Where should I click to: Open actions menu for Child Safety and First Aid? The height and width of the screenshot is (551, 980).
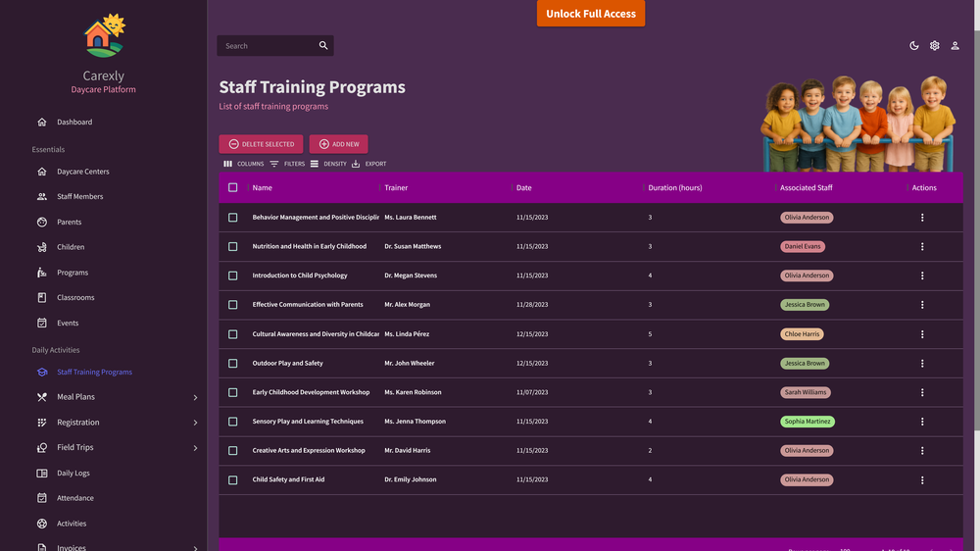click(x=922, y=480)
